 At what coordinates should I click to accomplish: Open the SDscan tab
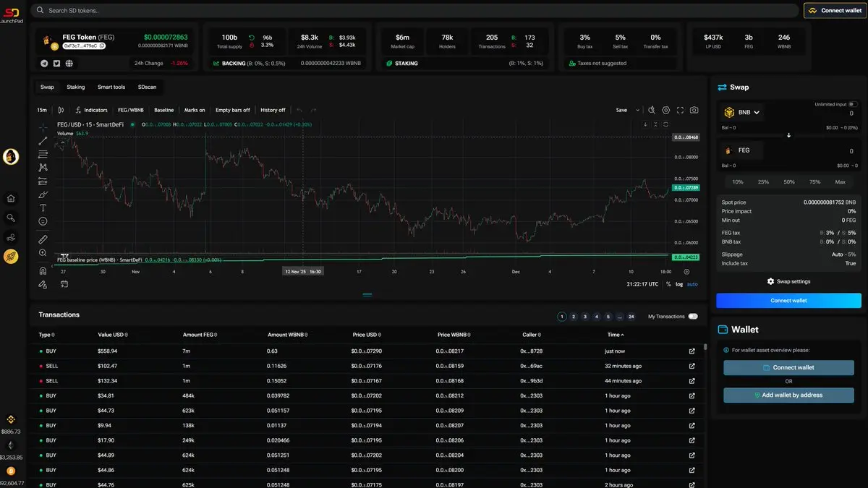click(x=147, y=87)
